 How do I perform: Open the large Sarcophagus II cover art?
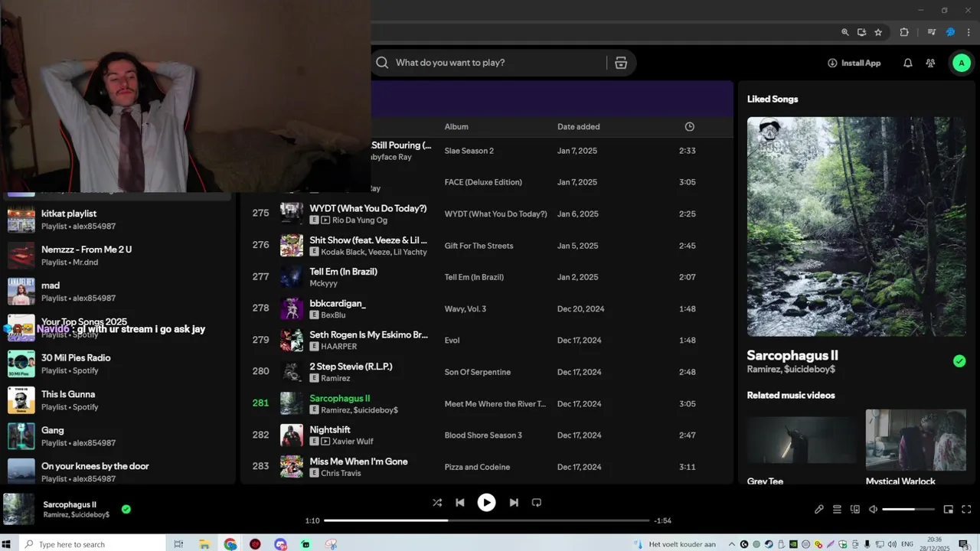click(x=857, y=227)
